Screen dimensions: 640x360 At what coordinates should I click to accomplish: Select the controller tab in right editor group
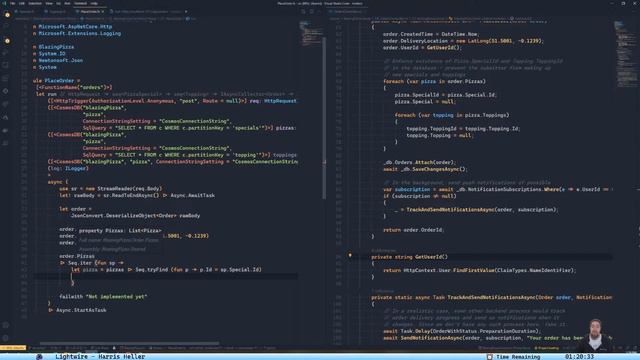click(347, 11)
